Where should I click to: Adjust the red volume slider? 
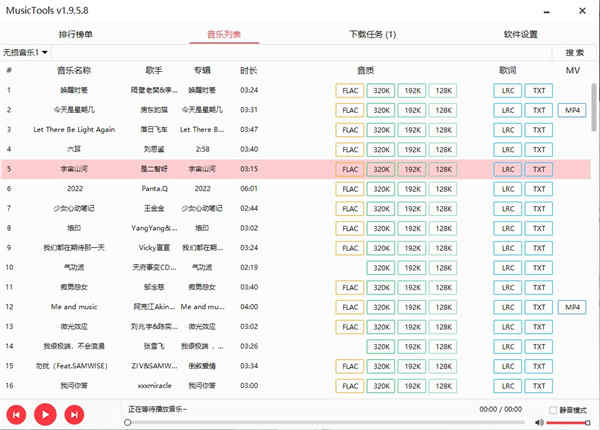coord(568,423)
